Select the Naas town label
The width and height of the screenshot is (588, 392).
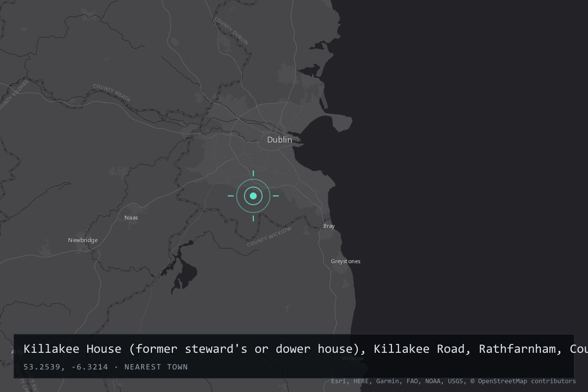pos(131,218)
